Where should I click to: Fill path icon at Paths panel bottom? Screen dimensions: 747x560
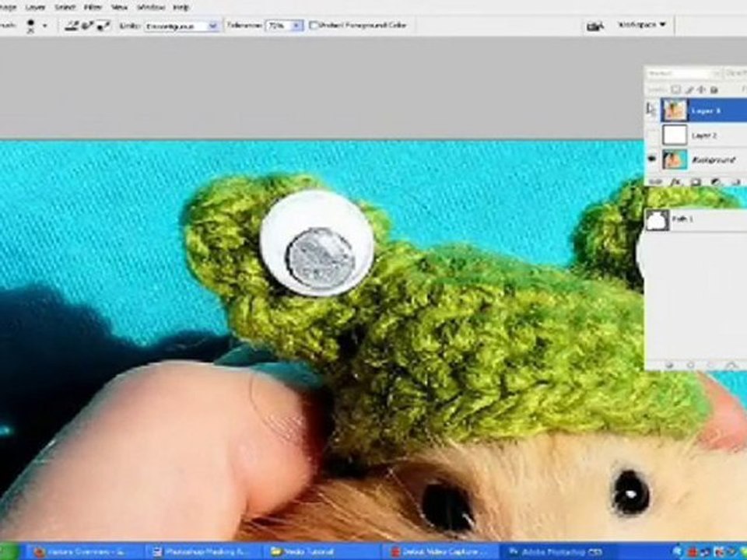click(669, 366)
